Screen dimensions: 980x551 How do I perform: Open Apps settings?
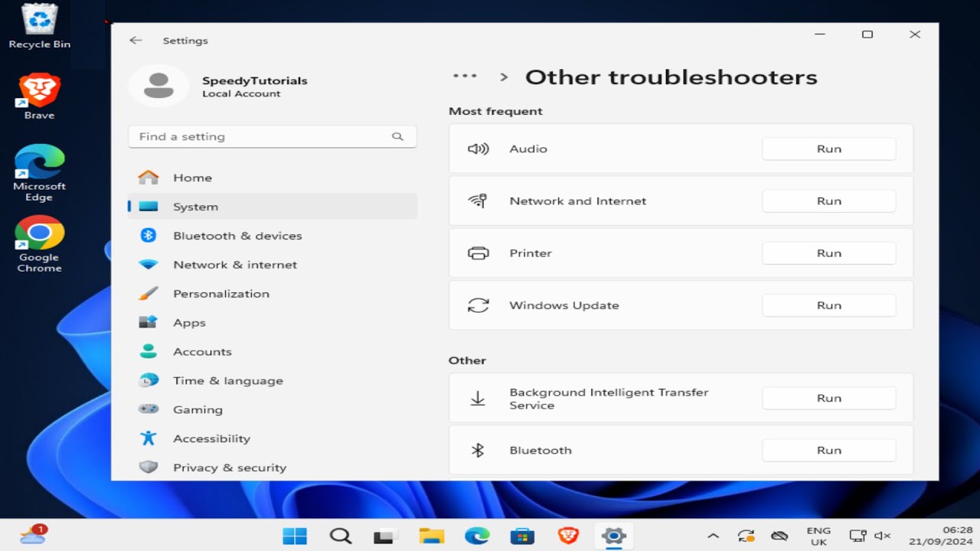[x=272, y=323]
